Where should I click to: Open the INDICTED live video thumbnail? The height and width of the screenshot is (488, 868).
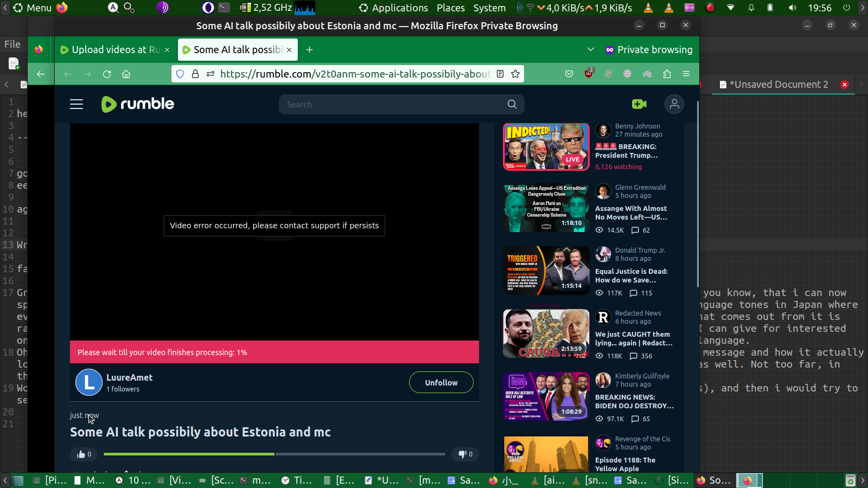coord(546,146)
